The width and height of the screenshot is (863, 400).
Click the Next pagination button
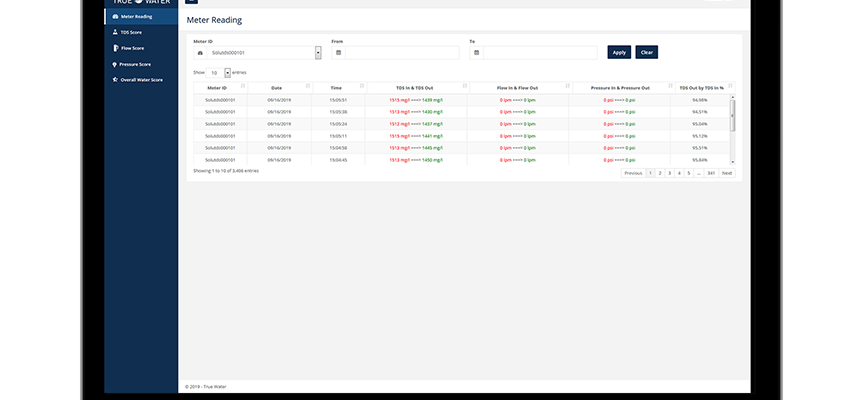pyautogui.click(x=727, y=173)
